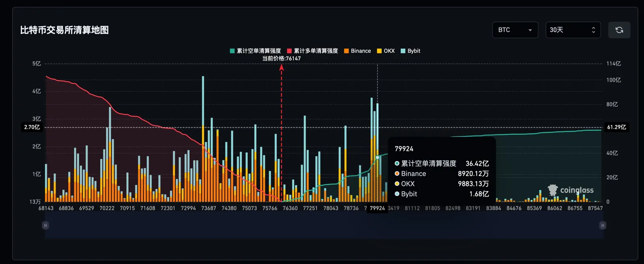This screenshot has width=644, height=264.
Task: Toggle the Bybit series in the legend
Action: tap(410, 51)
